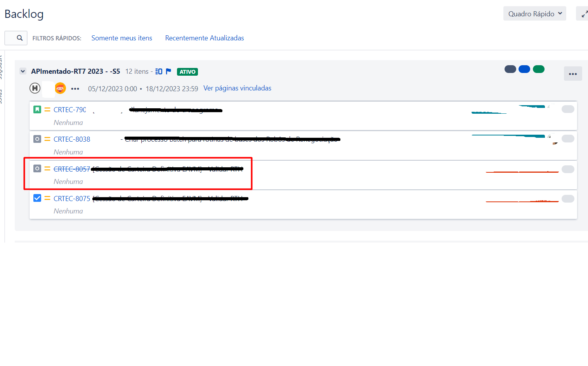The width and height of the screenshot is (588, 366).
Task: Open Ver páginas vinculadas link
Action: [x=238, y=88]
